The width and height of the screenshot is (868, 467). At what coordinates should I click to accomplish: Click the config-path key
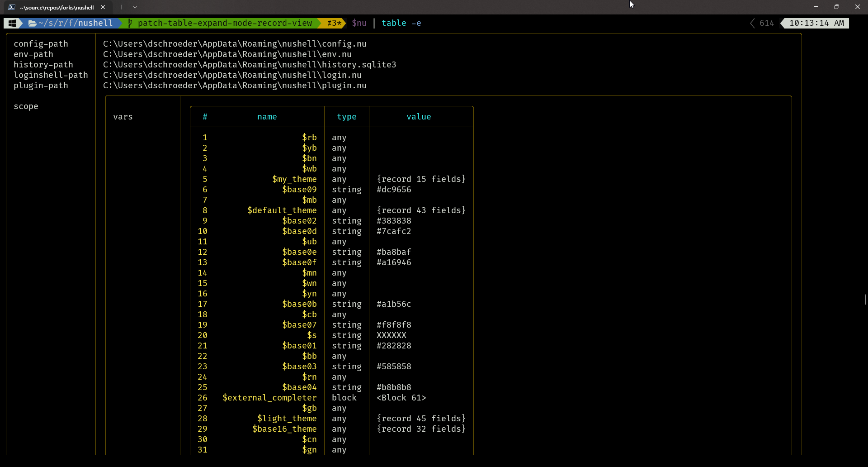pyautogui.click(x=41, y=44)
